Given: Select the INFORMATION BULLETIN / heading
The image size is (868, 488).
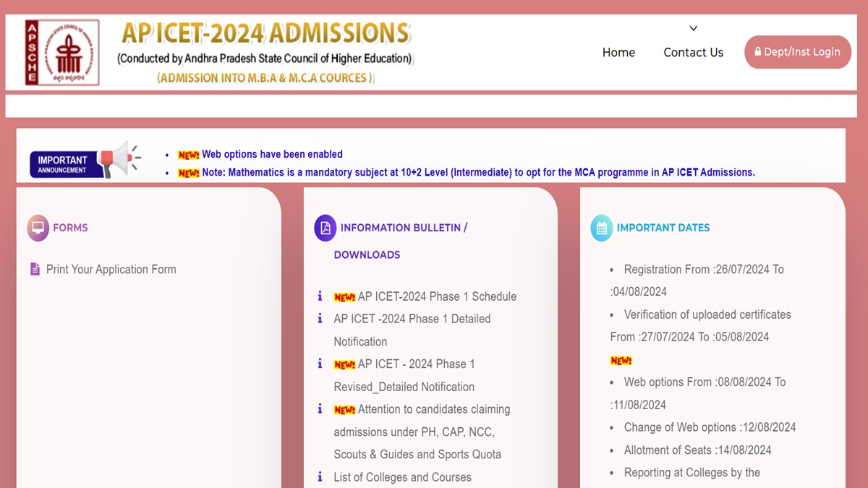Looking at the screenshot, I should pos(404,228).
